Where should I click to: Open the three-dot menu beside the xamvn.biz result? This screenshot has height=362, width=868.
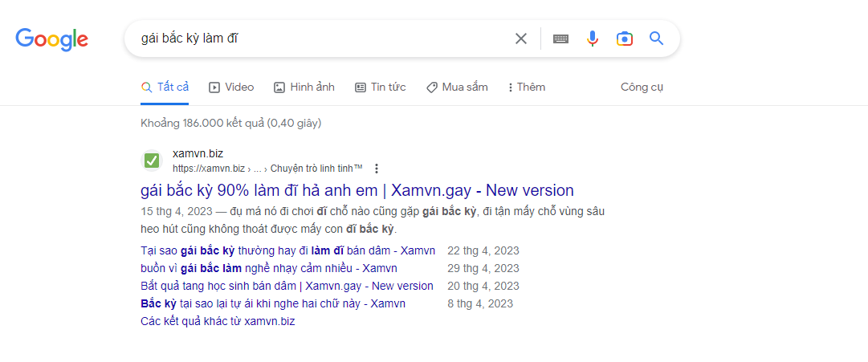tap(377, 169)
